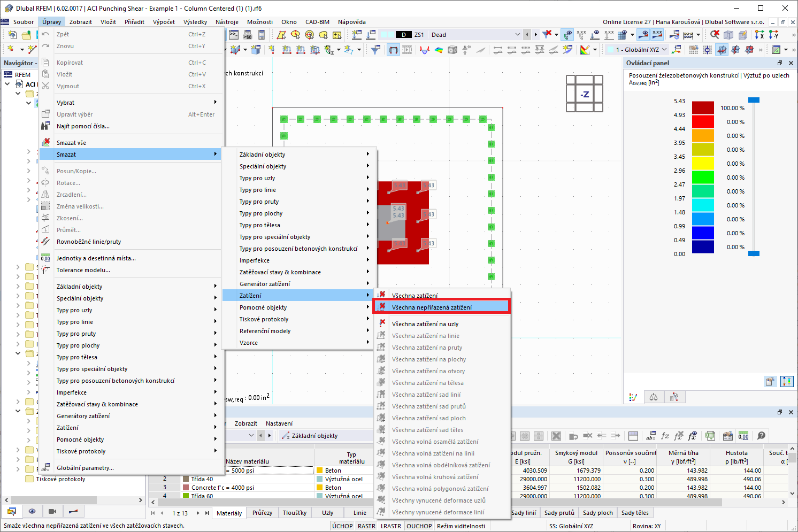Select the new line tool icon
The image size is (798, 532).
pyautogui.click(x=32, y=50)
